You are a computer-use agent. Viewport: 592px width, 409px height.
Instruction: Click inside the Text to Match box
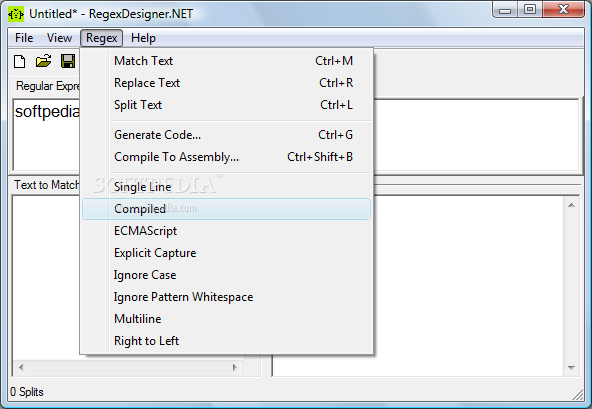click(x=46, y=278)
